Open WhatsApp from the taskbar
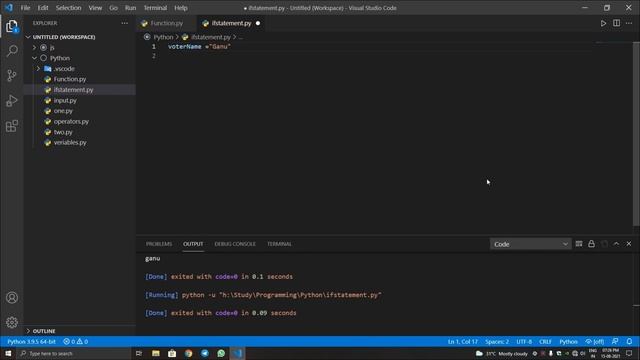Screen dimensions: 640x360 coord(221,353)
